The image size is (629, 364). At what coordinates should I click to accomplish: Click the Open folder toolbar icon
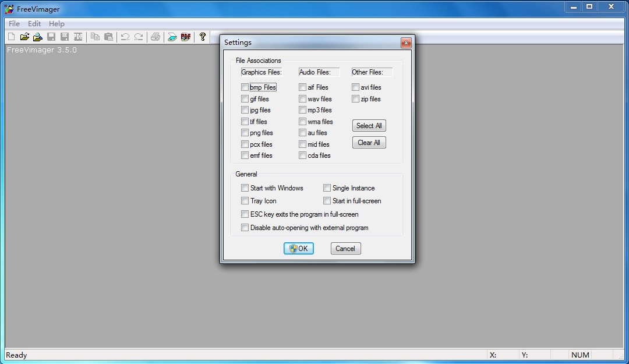pyautogui.click(x=24, y=37)
